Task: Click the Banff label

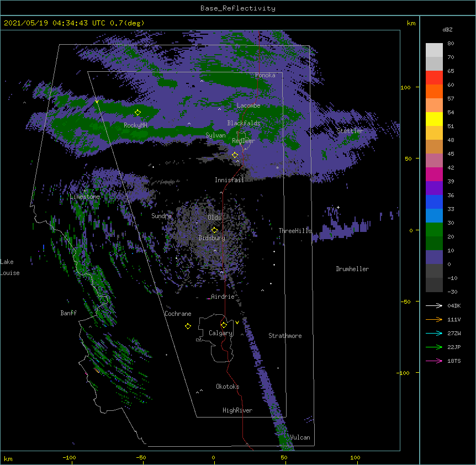Action: [68, 313]
